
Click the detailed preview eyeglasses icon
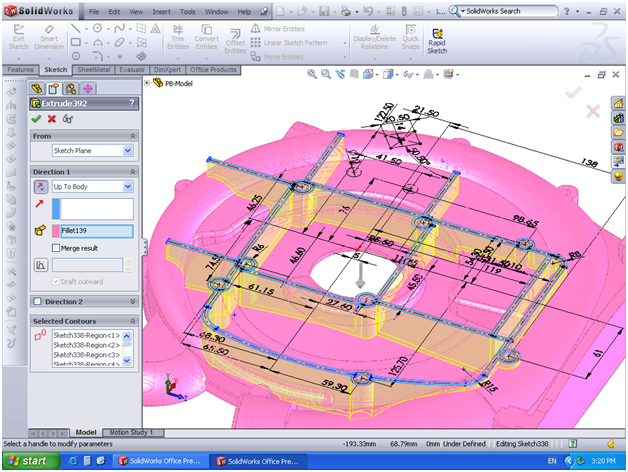click(x=68, y=119)
